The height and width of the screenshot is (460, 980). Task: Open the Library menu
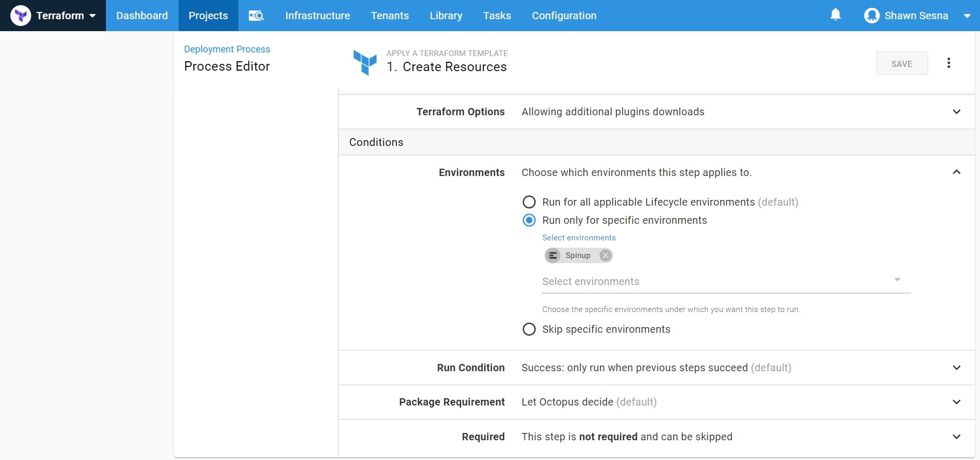tap(446, 16)
